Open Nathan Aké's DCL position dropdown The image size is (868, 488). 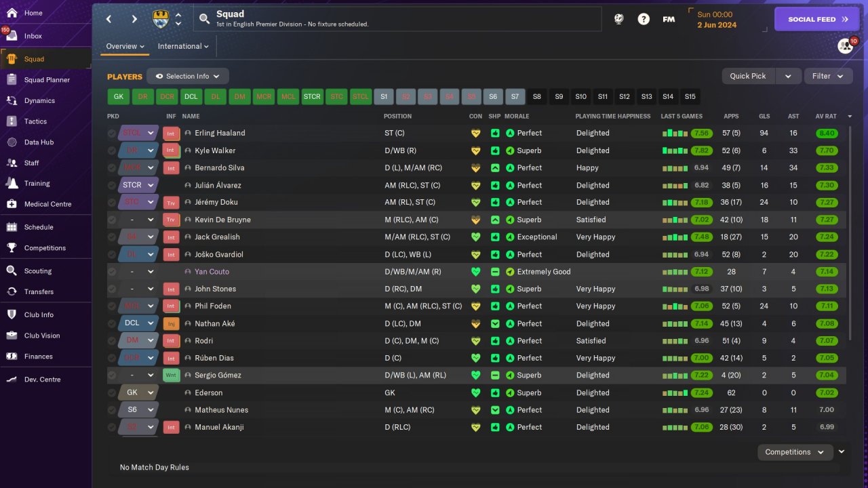(x=138, y=323)
